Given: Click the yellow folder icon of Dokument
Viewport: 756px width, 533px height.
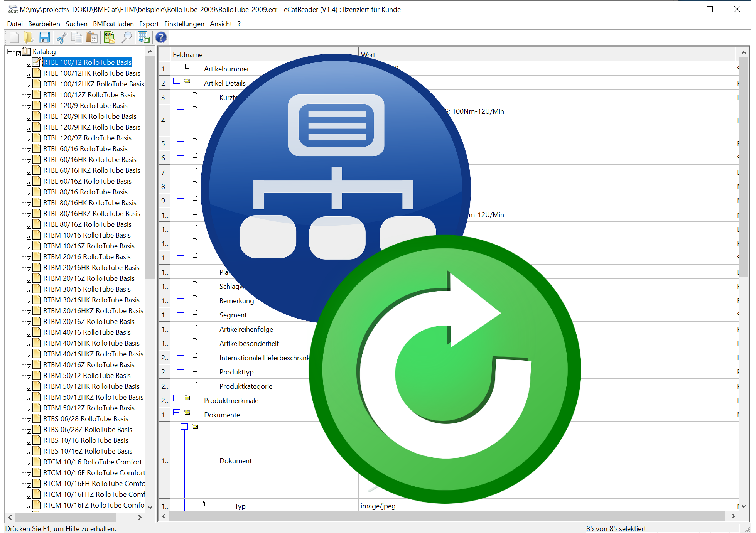Looking at the screenshot, I should (195, 427).
